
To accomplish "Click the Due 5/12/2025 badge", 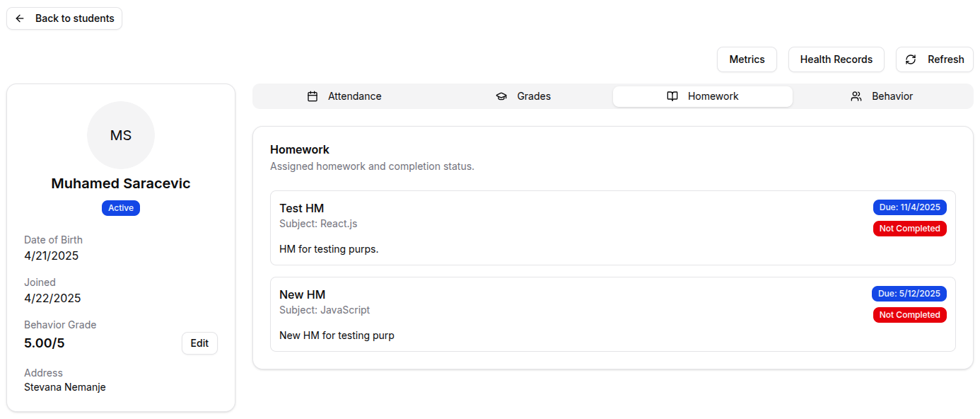I will (x=909, y=294).
